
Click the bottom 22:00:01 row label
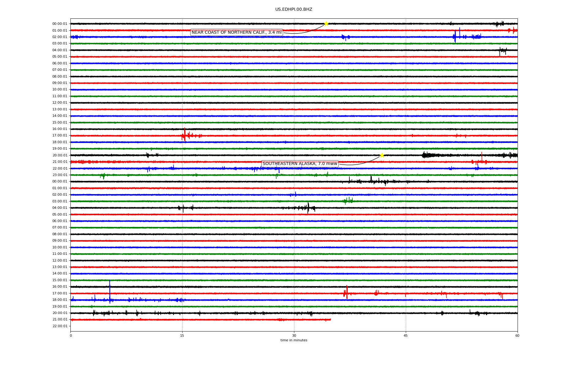point(60,326)
